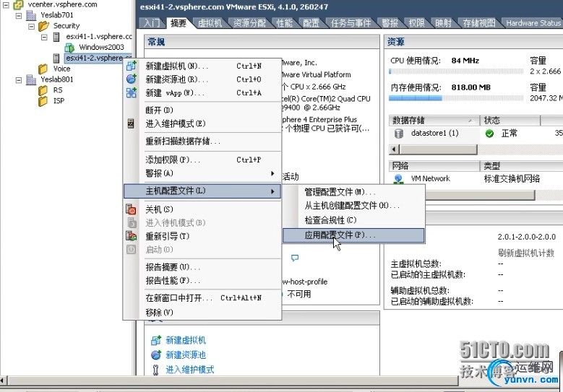Click the New Resource Pool icon in context menu

(131, 79)
